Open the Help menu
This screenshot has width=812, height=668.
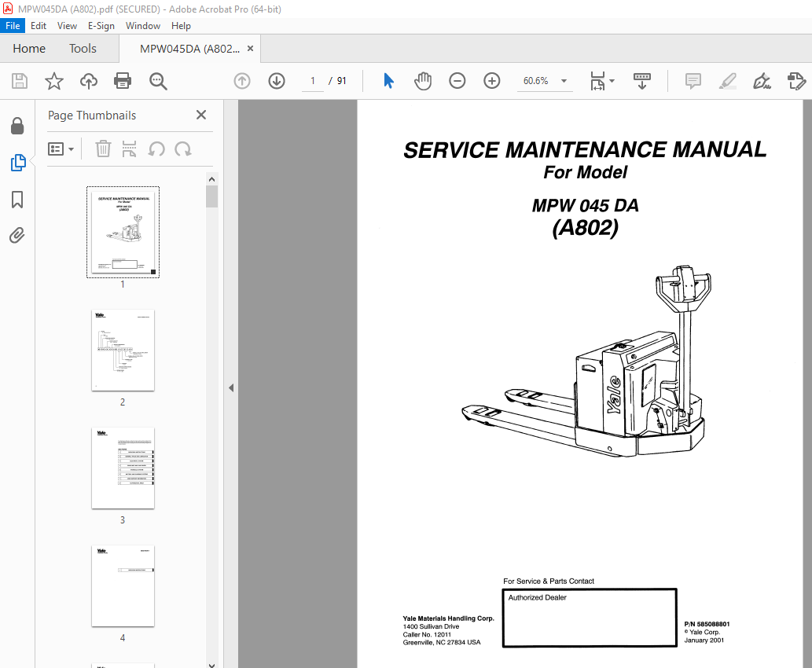[181, 26]
